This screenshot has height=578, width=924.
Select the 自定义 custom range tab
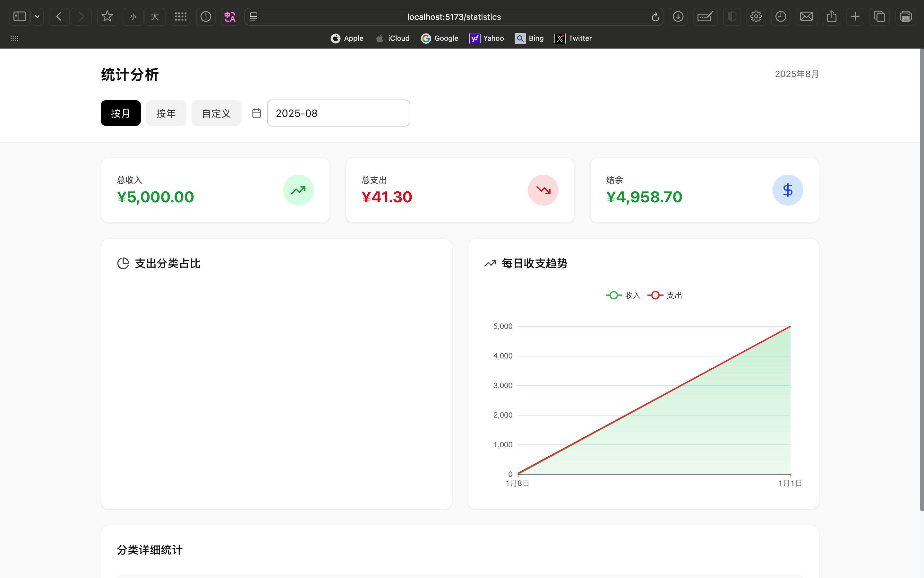click(x=217, y=113)
